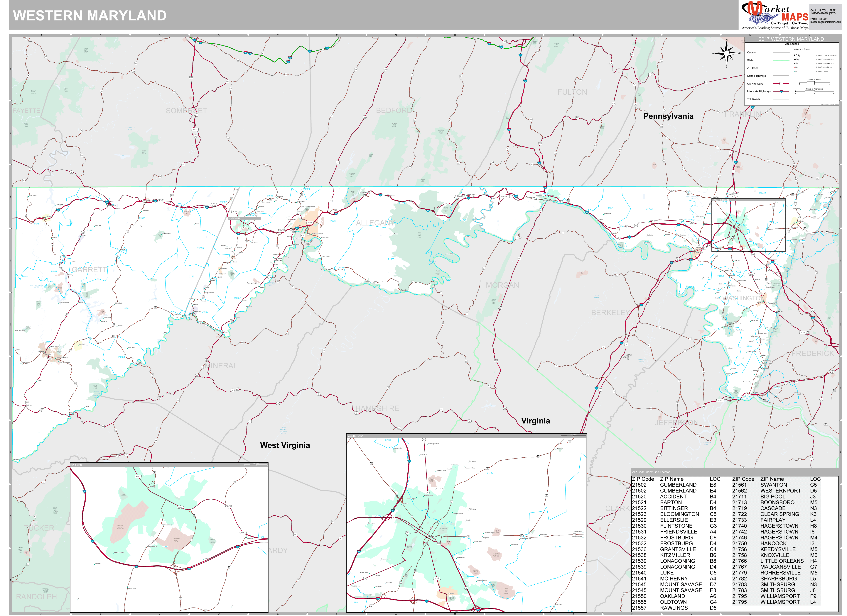Click the 2017 WESTERN MARYLAND legend header

coord(791,39)
